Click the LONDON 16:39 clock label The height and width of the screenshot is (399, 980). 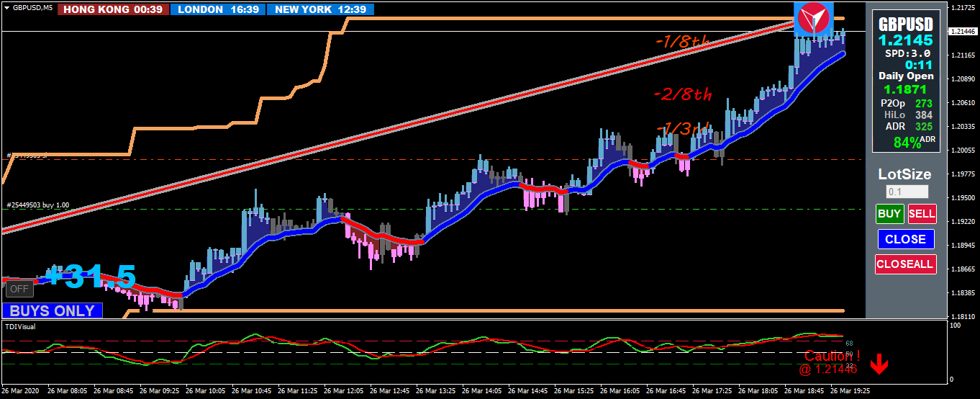click(x=218, y=9)
